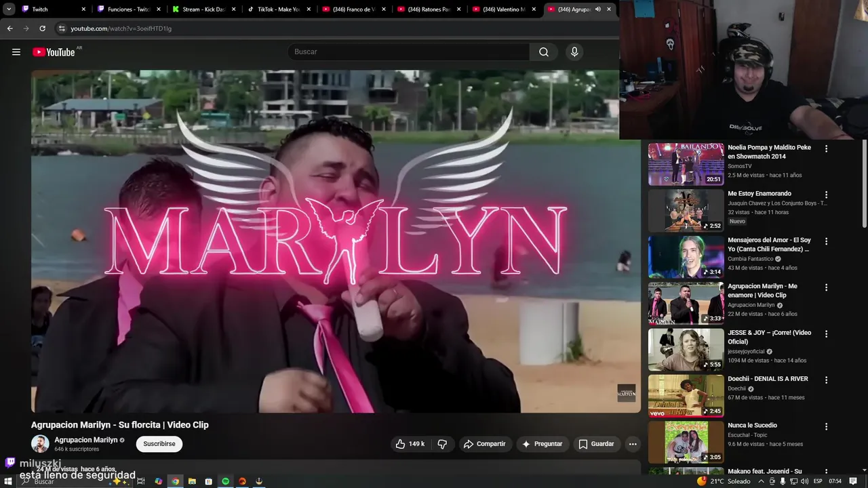The height and width of the screenshot is (488, 868).
Task: Open Google Chrome from the taskbar
Action: pos(175,481)
